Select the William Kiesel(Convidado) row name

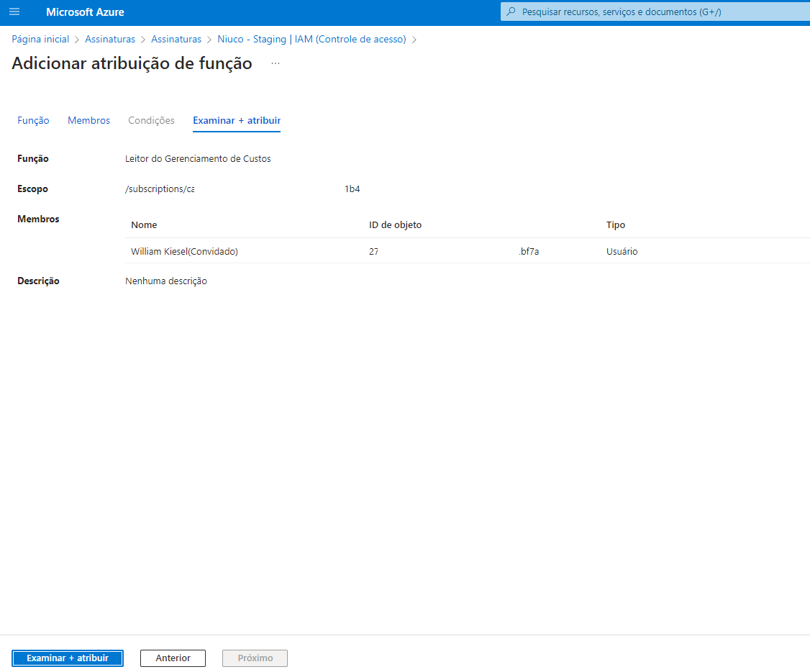[184, 252]
